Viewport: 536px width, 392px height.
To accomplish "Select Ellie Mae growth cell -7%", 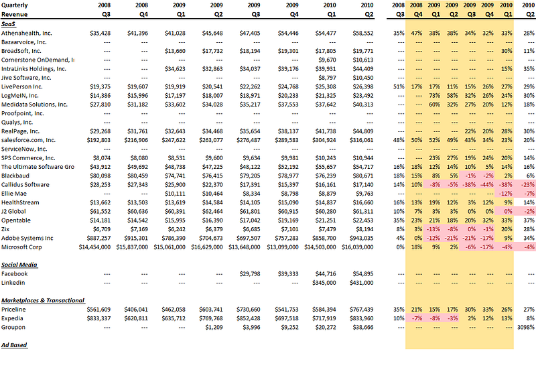I will (x=529, y=194).
